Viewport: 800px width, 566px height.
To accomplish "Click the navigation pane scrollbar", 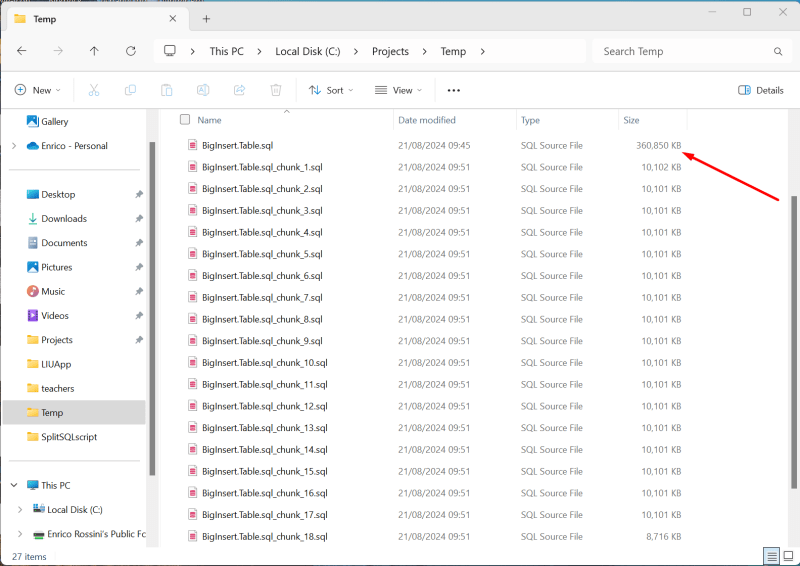I will (x=152, y=309).
